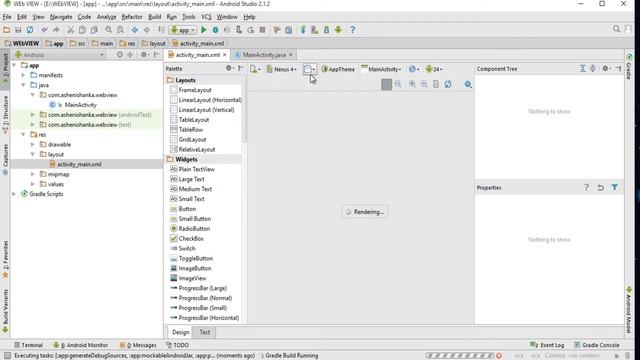Click the Paste icon in main toolbar
Image resolution: width=640 pixels, height=360 pixels.
94,30
